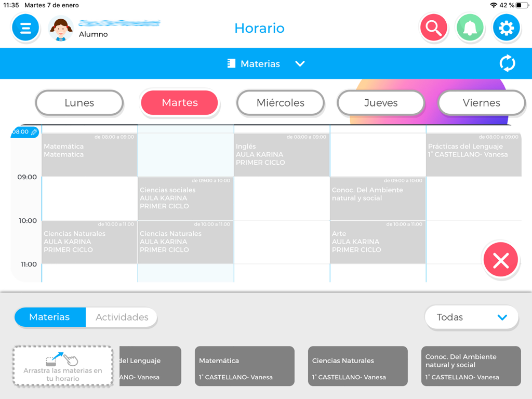Click the student avatar picture
Image resolution: width=532 pixels, height=399 pixels.
point(61,28)
